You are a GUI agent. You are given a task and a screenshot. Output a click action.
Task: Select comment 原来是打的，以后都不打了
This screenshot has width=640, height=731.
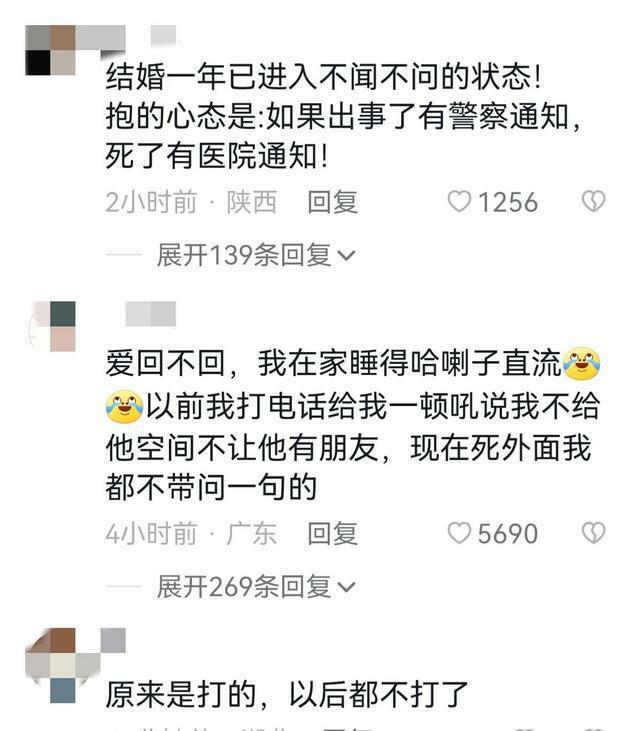[x=287, y=694]
